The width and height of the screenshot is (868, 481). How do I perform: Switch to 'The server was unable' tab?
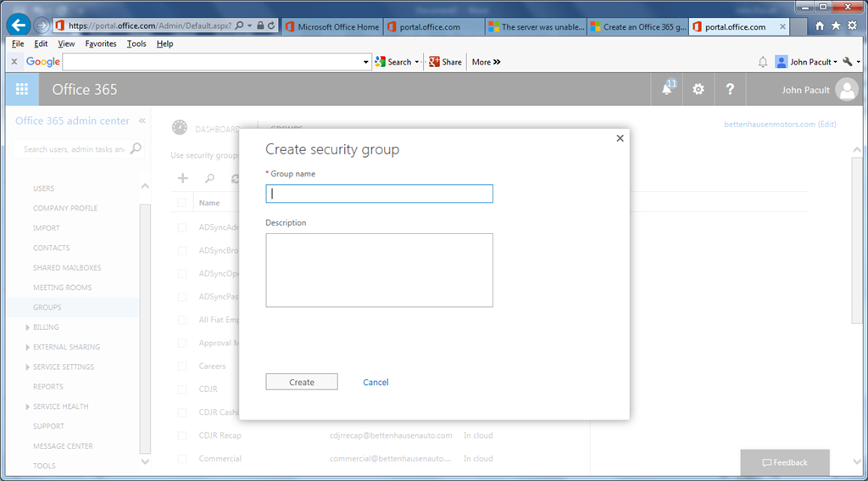click(536, 26)
